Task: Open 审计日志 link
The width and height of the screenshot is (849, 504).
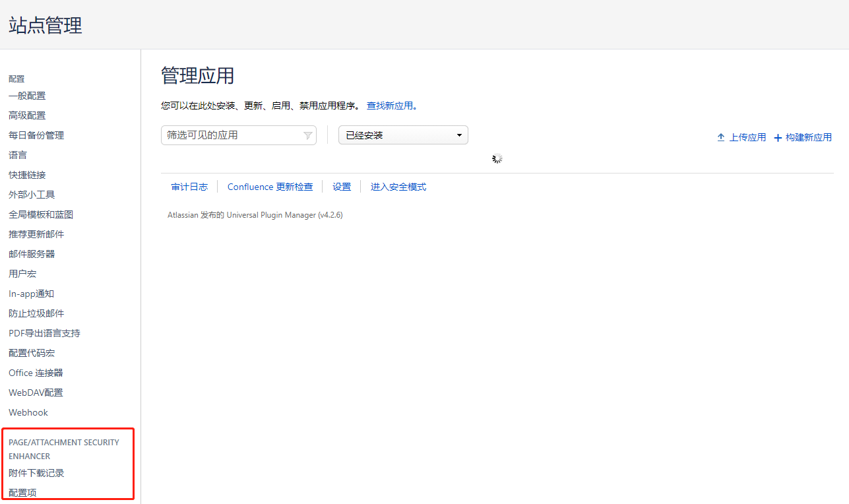Action: point(189,187)
